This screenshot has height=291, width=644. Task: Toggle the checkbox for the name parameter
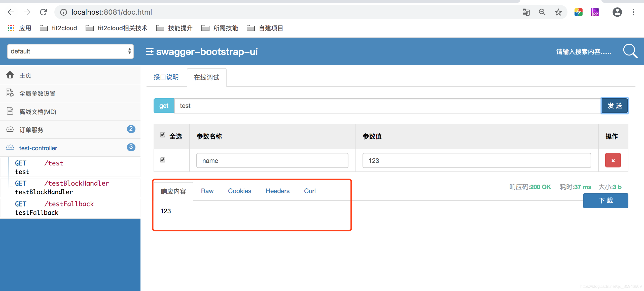click(x=163, y=160)
